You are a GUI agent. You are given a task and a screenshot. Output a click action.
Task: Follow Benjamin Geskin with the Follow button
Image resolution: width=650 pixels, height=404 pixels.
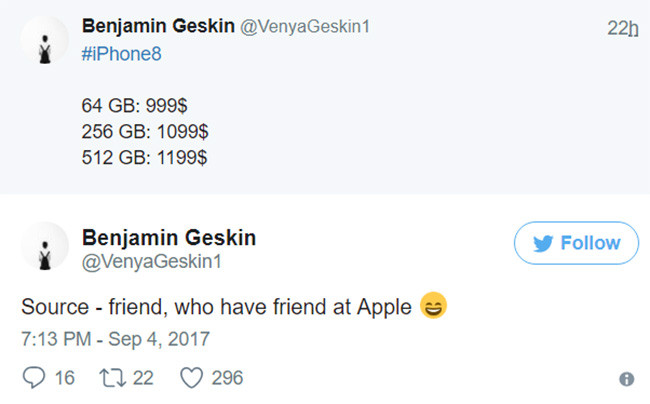click(575, 244)
